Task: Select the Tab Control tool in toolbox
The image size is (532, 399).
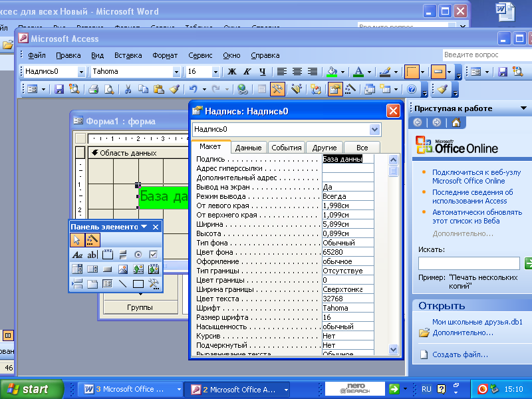Action: (x=92, y=284)
